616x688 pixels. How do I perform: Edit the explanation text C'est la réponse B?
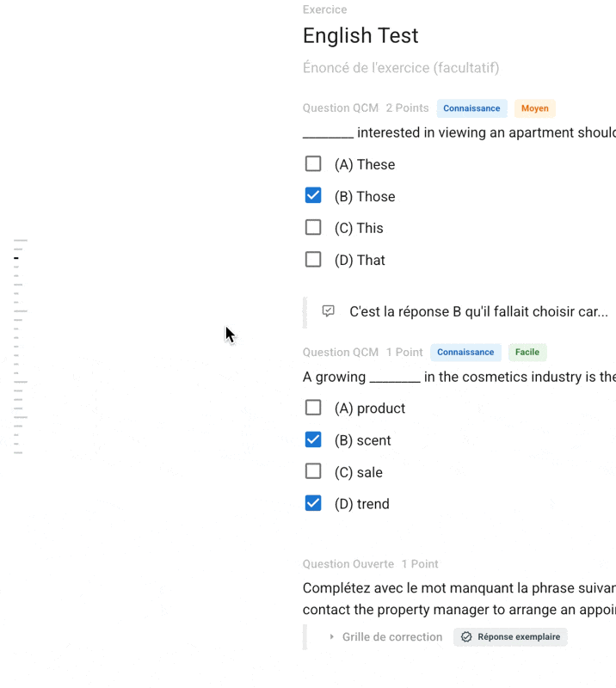tap(478, 311)
